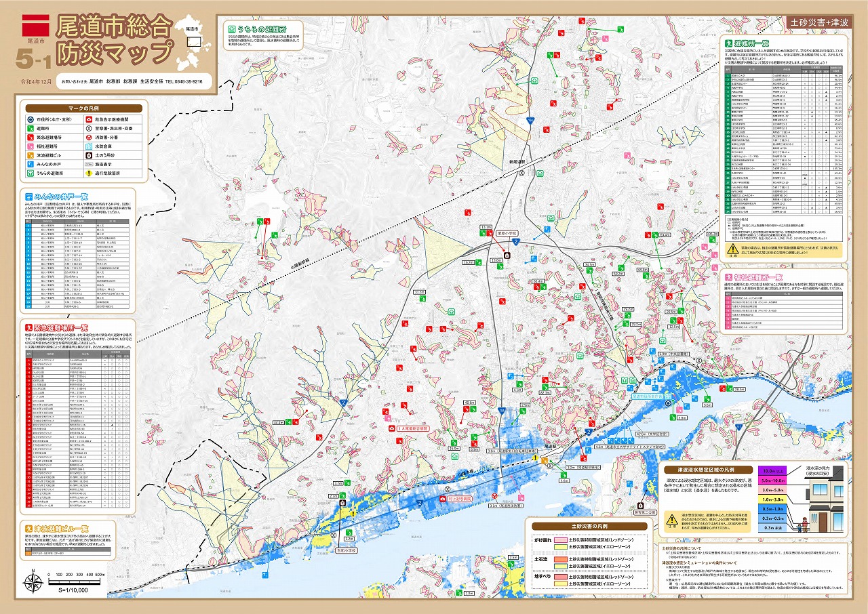Click the red 緊急避難場所 icon in the legend
Image resolution: width=868 pixels, height=614 pixels.
point(31,138)
